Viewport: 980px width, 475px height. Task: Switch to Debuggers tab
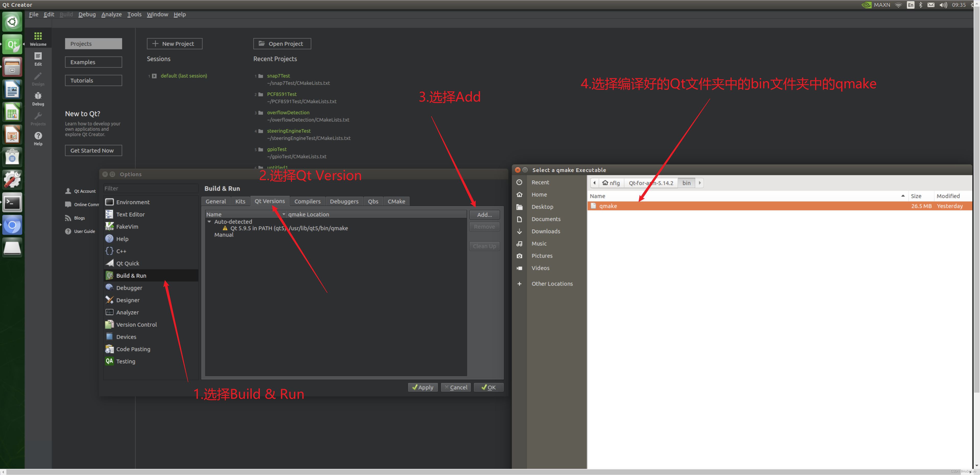pos(344,201)
